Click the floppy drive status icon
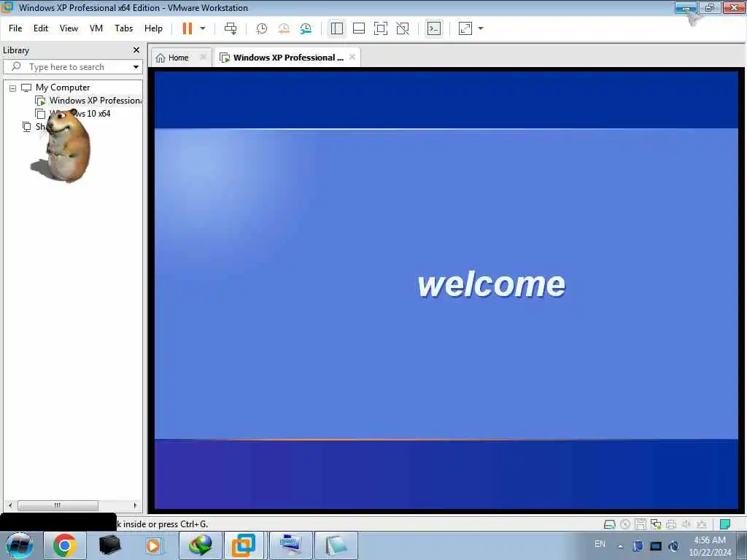Image resolution: width=747 pixels, height=560 pixels. point(640,525)
